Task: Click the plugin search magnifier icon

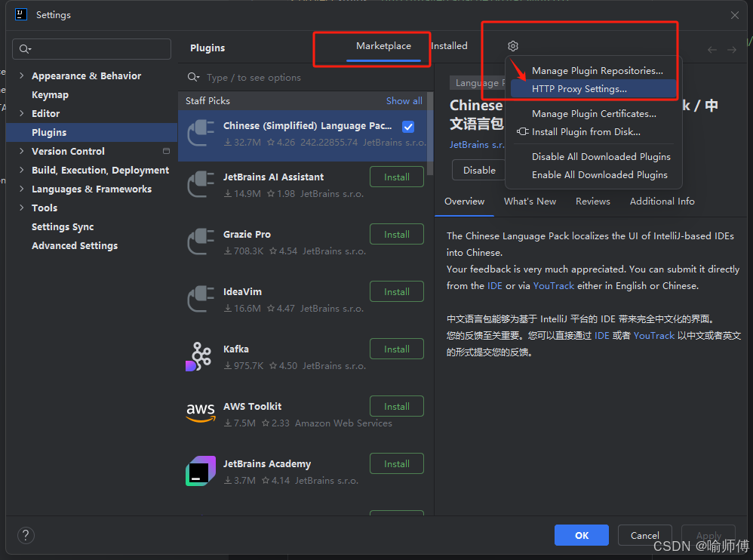Action: pyautogui.click(x=193, y=77)
